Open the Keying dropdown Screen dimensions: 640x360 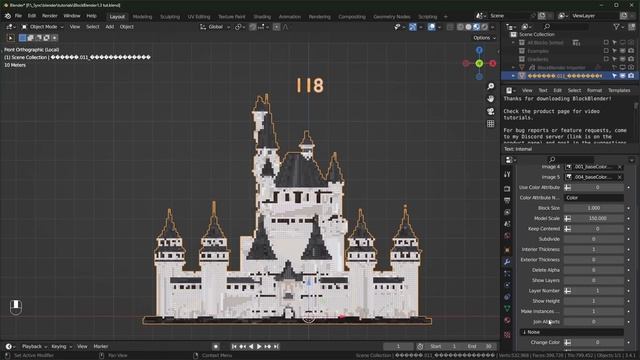click(x=61, y=347)
